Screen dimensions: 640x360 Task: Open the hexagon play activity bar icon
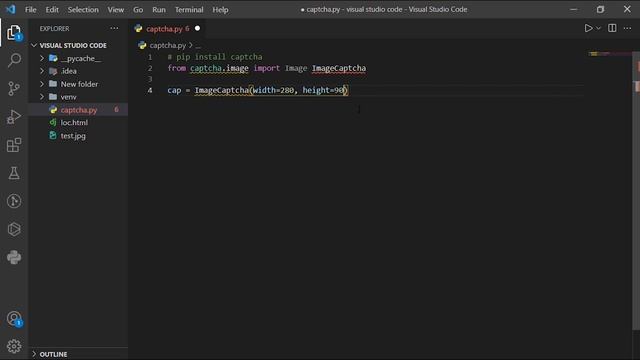14,229
